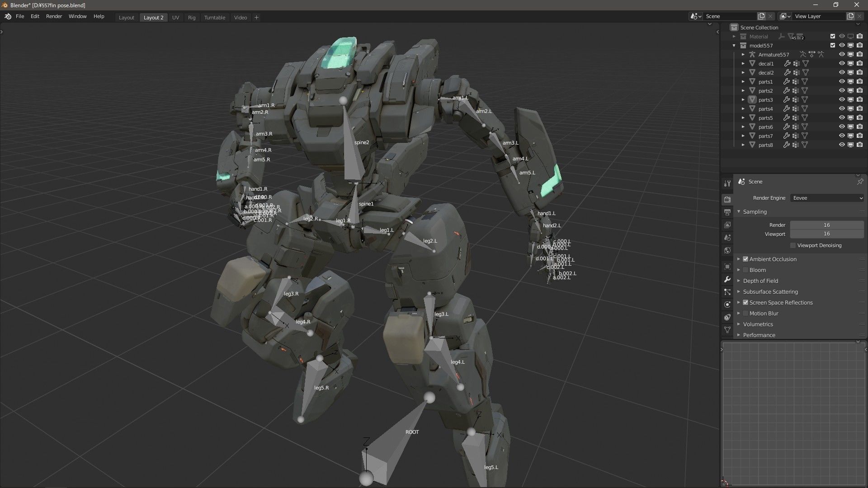The width and height of the screenshot is (868, 488).
Task: Enable the Motion Blur checkbox
Action: pyautogui.click(x=745, y=313)
